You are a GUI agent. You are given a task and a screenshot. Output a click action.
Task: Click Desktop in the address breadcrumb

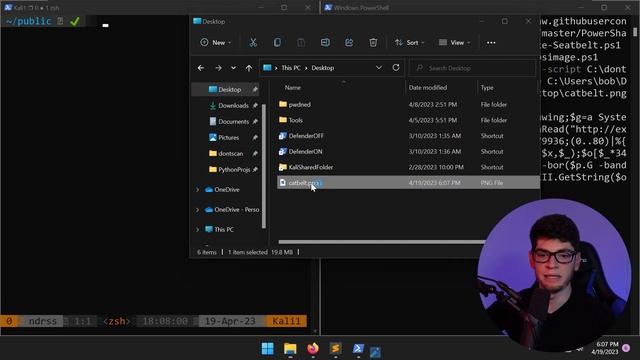(322, 68)
